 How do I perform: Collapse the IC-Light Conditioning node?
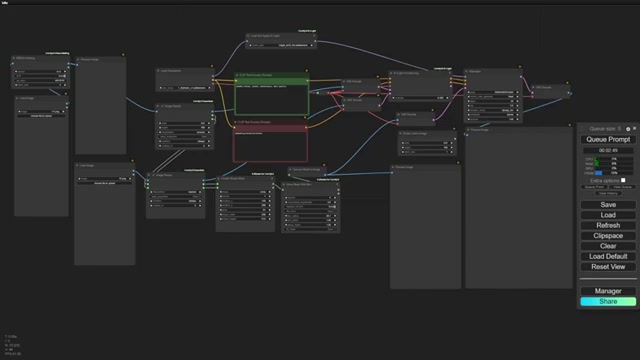pos(391,73)
